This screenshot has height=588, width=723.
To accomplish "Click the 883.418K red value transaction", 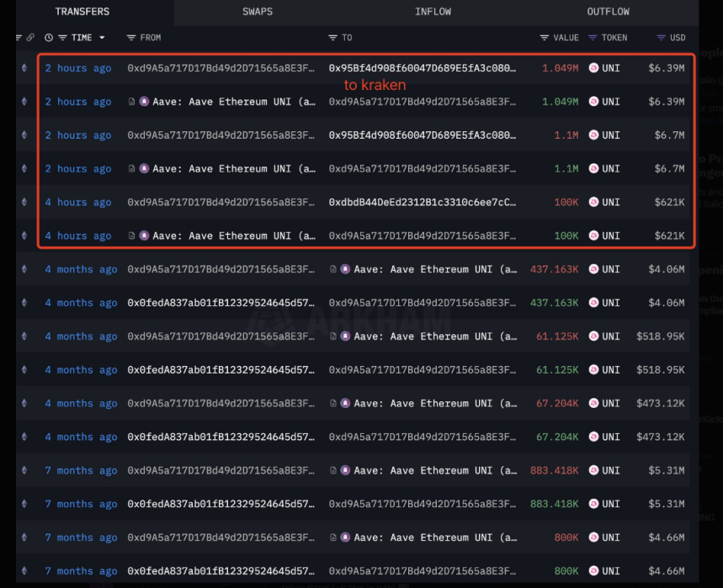I will click(554, 471).
